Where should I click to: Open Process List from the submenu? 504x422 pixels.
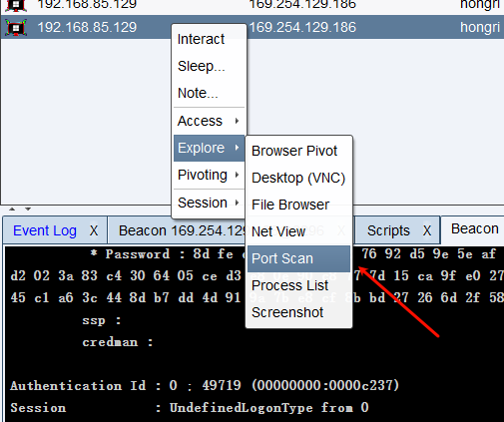[298, 285]
